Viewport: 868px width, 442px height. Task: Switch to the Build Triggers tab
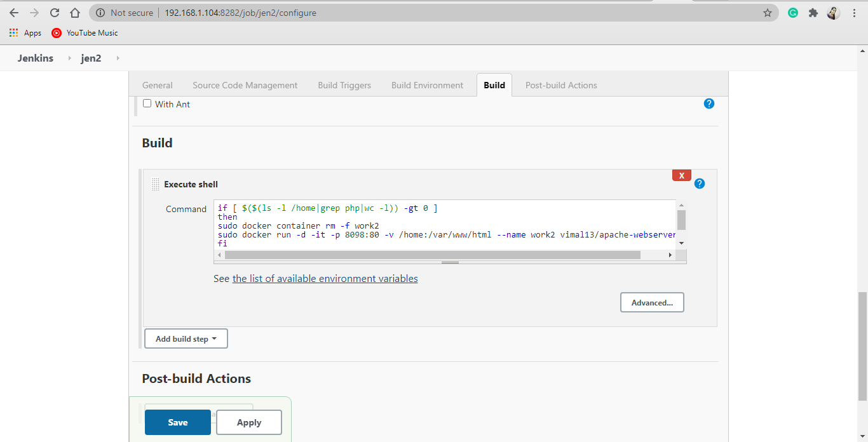point(344,84)
